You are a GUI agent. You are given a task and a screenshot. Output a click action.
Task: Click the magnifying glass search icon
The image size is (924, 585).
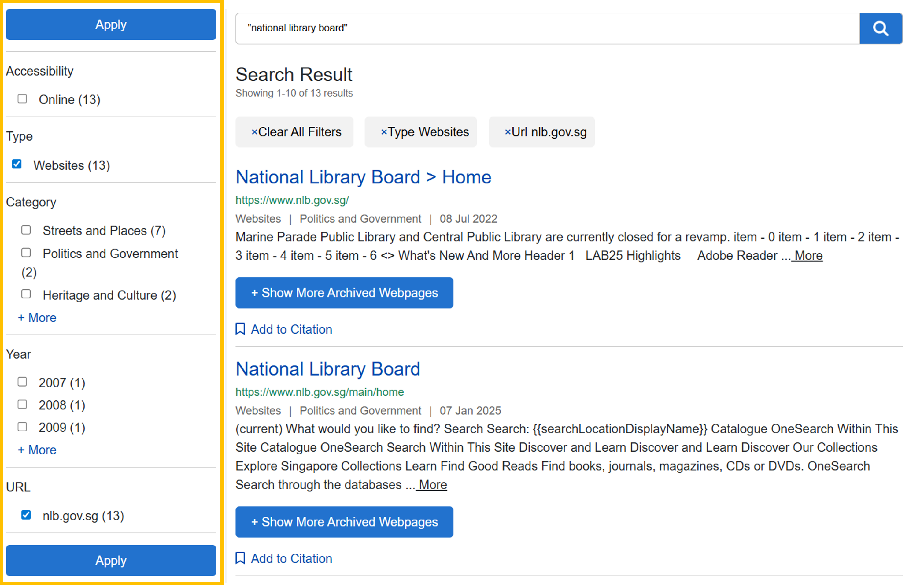pyautogui.click(x=880, y=28)
